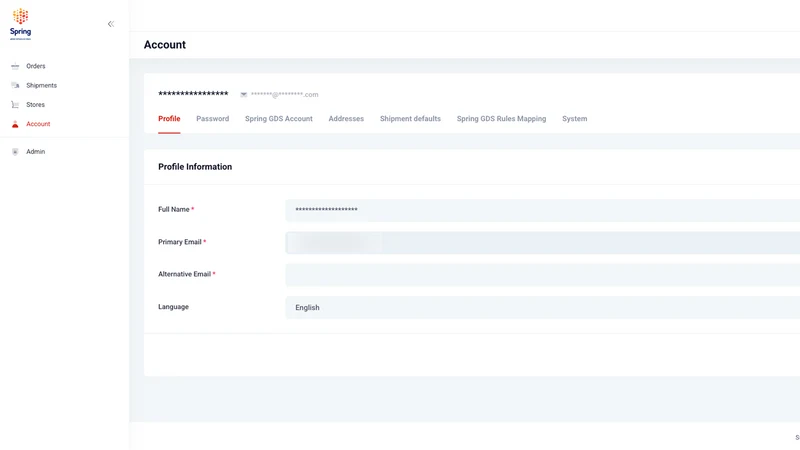Open the Shipment defaults tab

[x=410, y=118]
